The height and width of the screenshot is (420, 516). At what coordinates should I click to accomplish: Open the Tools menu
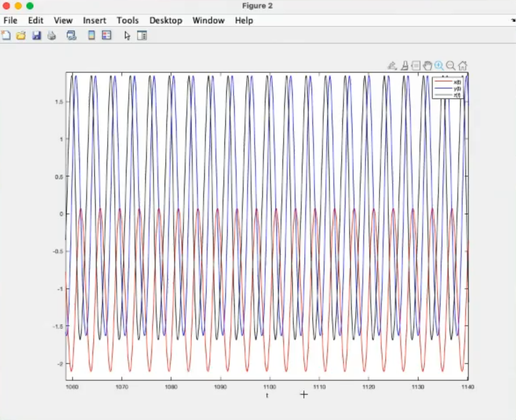[x=127, y=21]
